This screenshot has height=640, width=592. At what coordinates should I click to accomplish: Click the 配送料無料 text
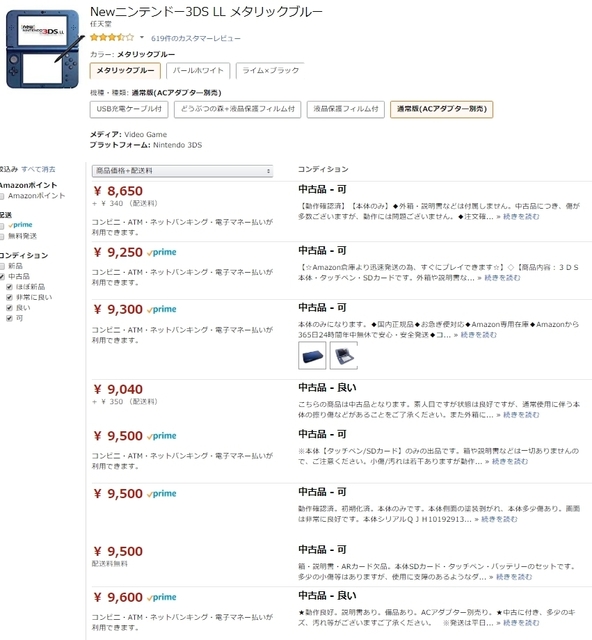coord(110,564)
